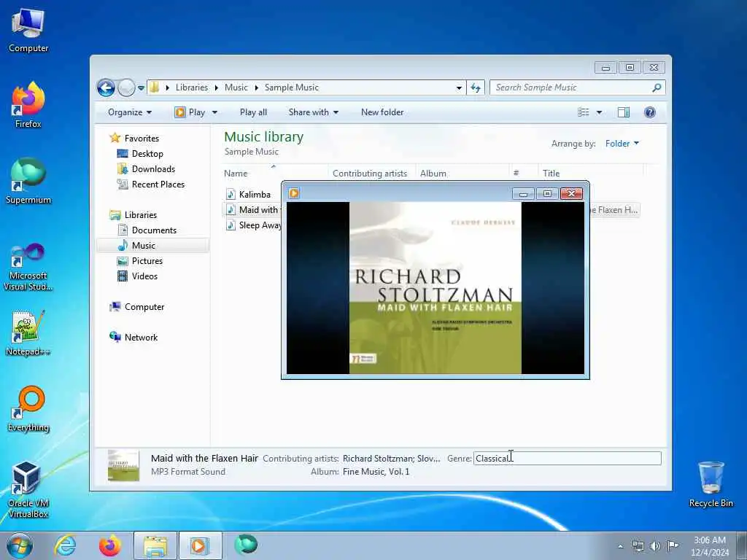
Task: Open the Firefox desktop shortcut
Action: pyautogui.click(x=28, y=105)
